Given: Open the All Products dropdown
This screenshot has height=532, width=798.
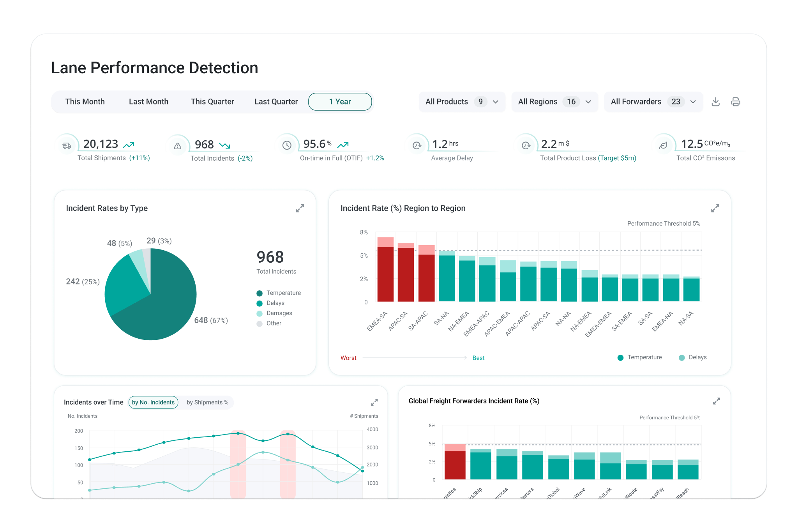Looking at the screenshot, I should 462,102.
